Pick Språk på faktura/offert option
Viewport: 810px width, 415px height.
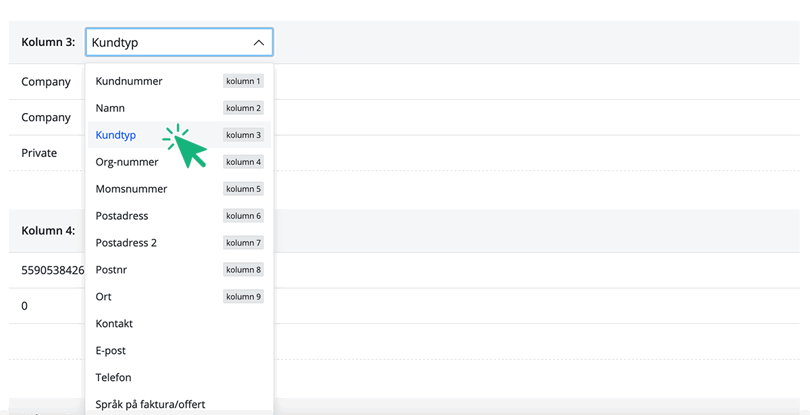click(x=150, y=404)
